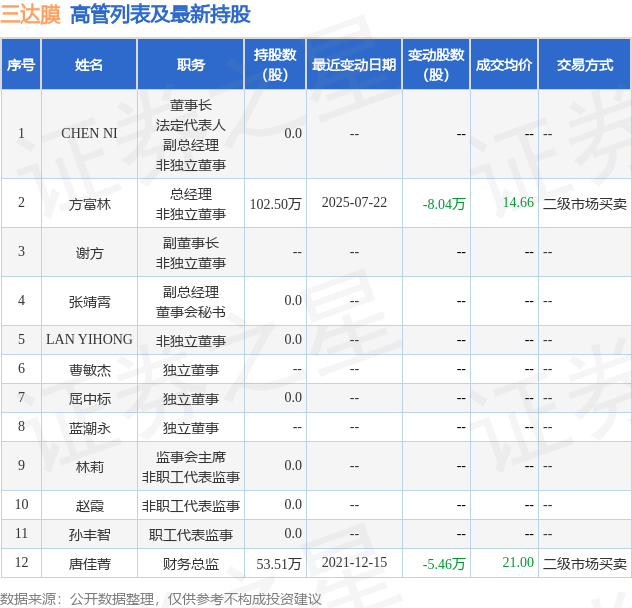Viewport: 632px width, 608px height.
Task: Click the average price 21.00
Action: tap(518, 562)
